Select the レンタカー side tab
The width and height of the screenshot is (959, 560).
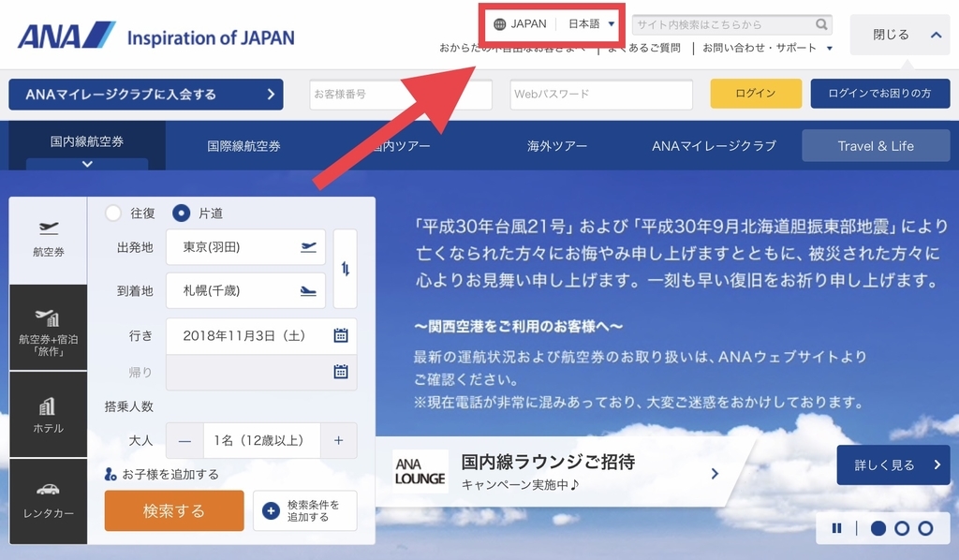click(49, 501)
